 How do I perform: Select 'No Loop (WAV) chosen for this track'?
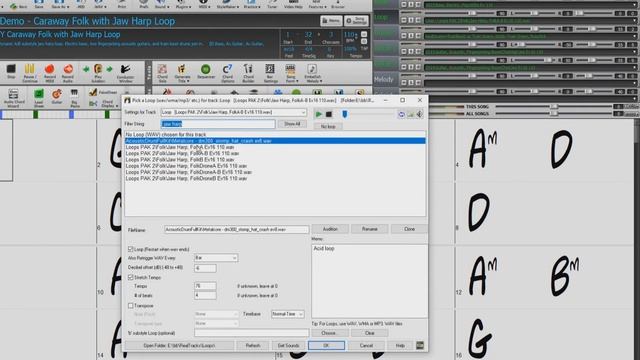[x=275, y=134]
